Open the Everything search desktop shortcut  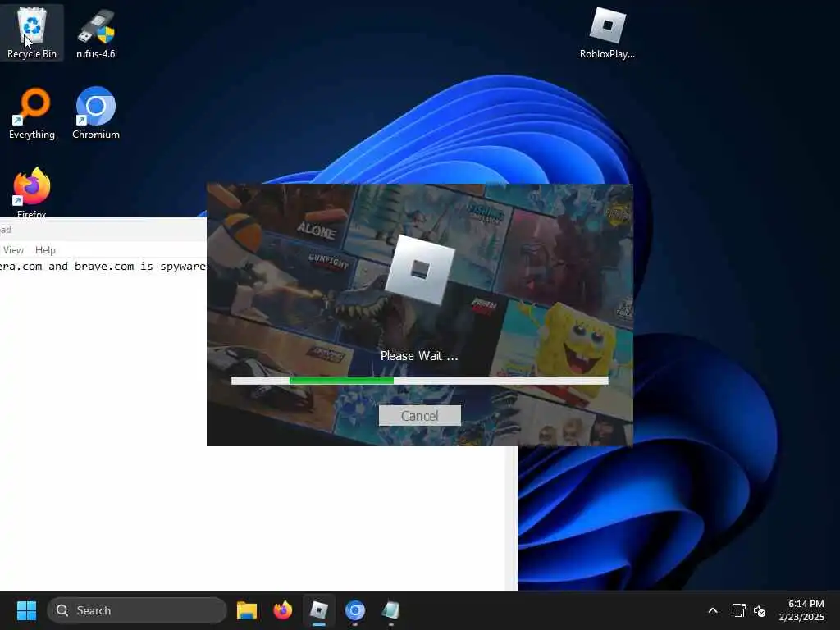point(32,113)
